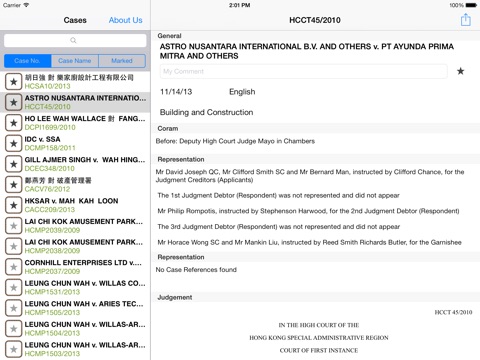The height and width of the screenshot is (360, 480).
Task: Toggle star for HCSA10/2013 case
Action: point(13,82)
